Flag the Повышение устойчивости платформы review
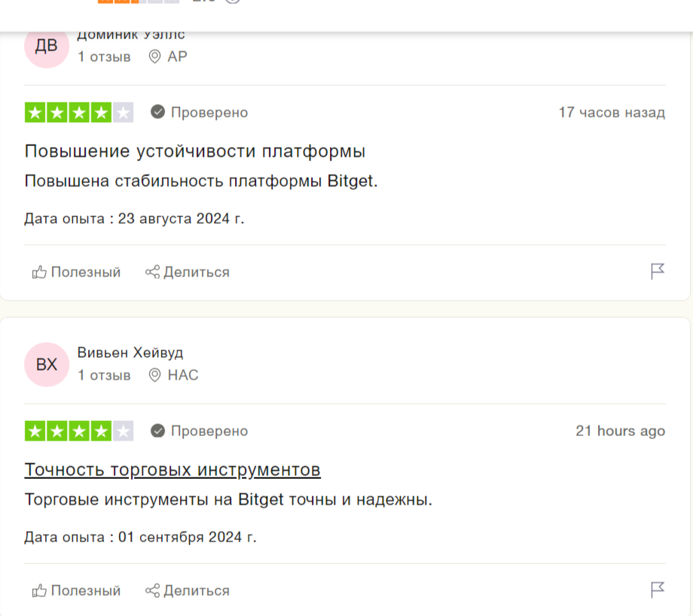Image resolution: width=693 pixels, height=616 pixels. point(657,271)
